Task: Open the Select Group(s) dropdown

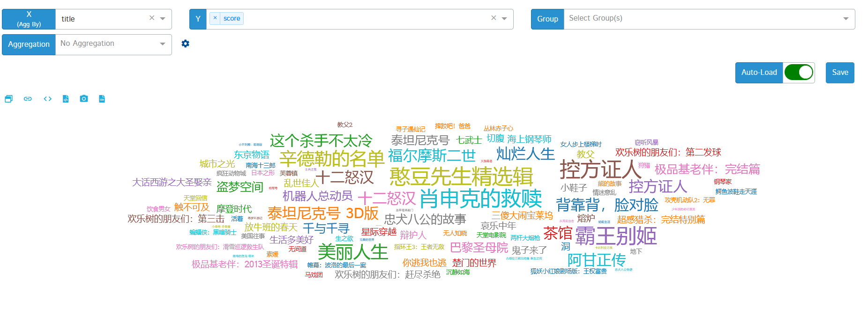Action: [709, 19]
